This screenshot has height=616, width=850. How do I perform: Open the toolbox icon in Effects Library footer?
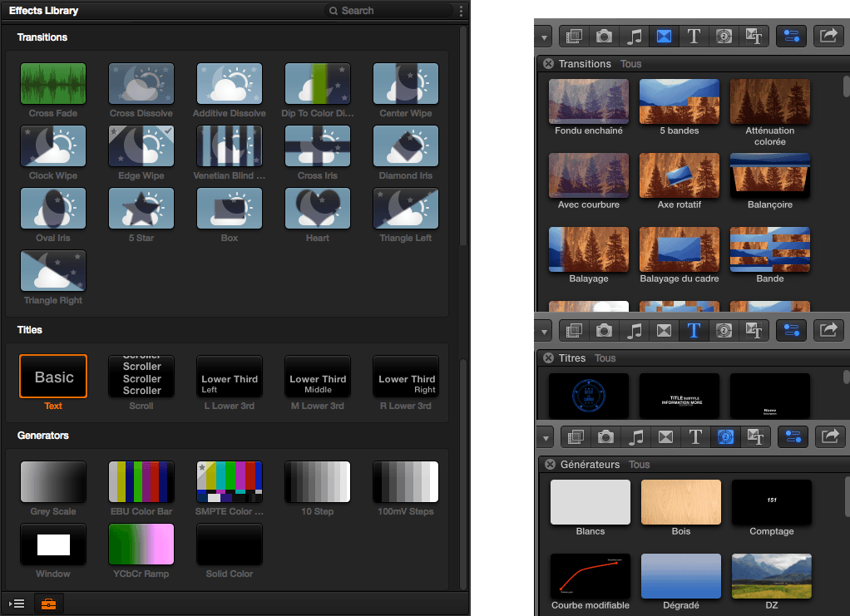[x=48, y=604]
